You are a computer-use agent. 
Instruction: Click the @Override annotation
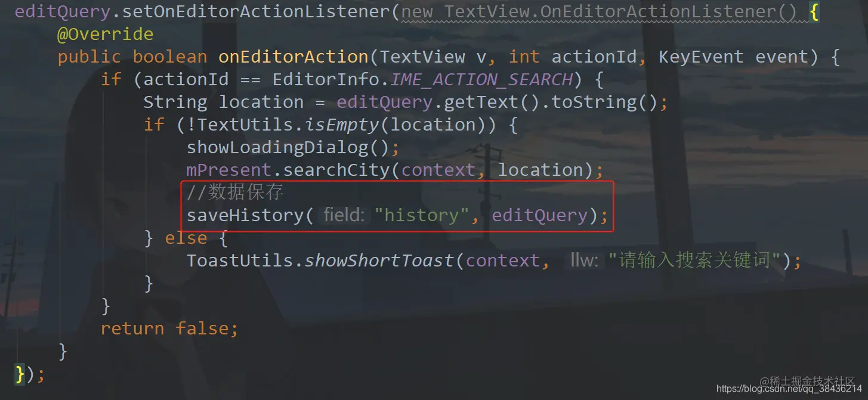[x=105, y=34]
